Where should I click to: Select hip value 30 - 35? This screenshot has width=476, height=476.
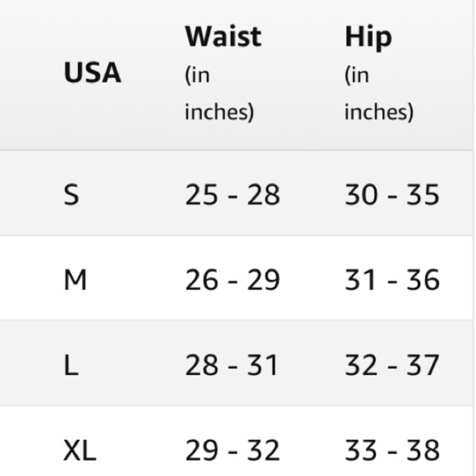click(x=392, y=194)
